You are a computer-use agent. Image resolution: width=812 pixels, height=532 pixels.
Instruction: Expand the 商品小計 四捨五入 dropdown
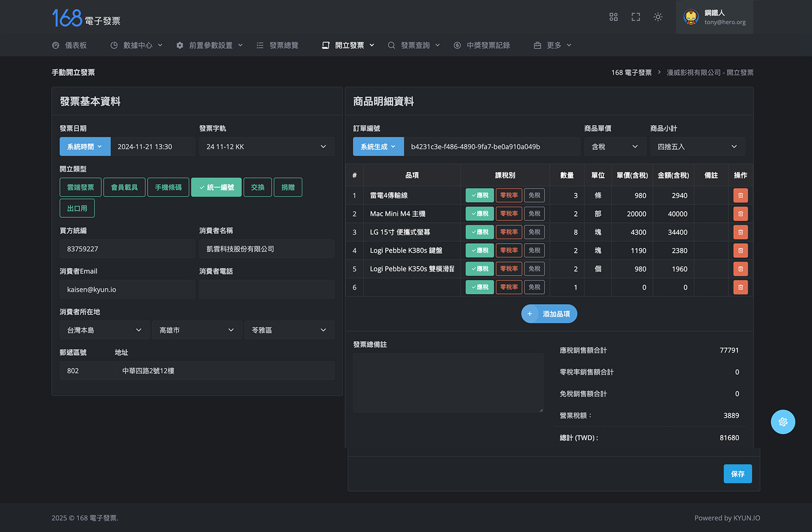(697, 147)
